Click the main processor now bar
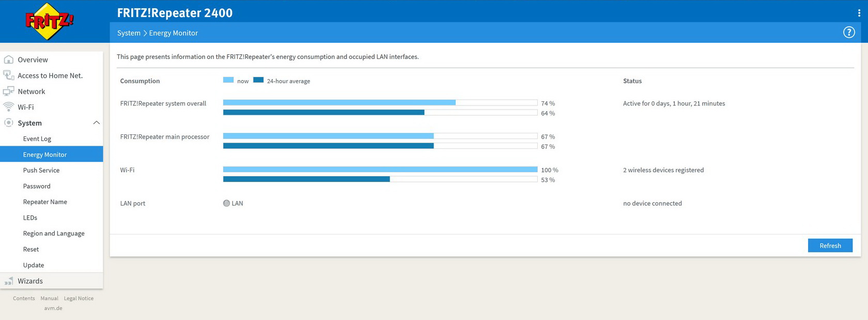 [380, 136]
